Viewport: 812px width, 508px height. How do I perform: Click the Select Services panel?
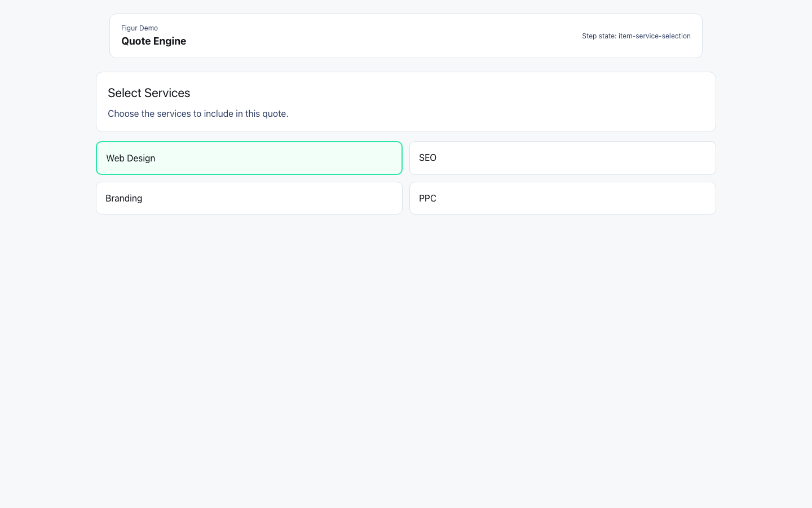pos(406,102)
